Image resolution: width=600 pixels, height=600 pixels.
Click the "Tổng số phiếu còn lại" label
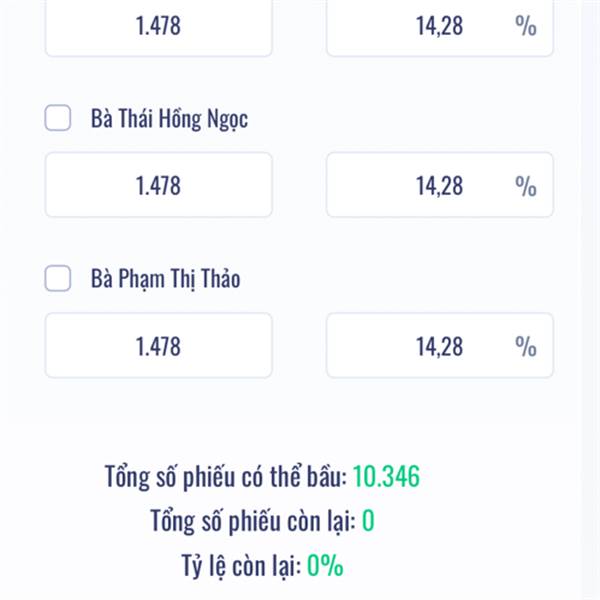tap(252, 521)
